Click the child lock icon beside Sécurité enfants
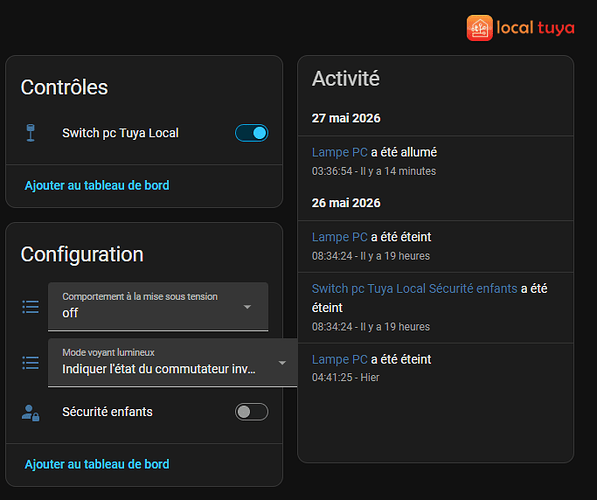The height and width of the screenshot is (500, 597). 30,412
